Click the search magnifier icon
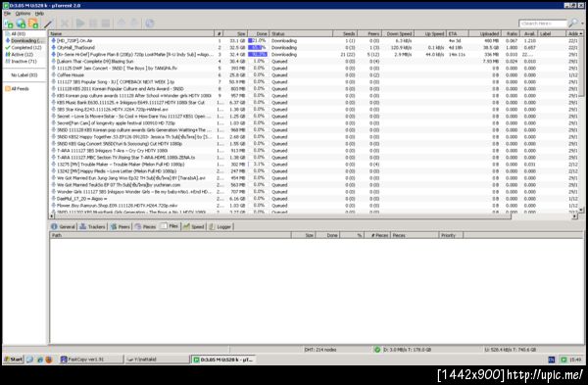The width and height of the screenshot is (588, 385). tap(573, 24)
